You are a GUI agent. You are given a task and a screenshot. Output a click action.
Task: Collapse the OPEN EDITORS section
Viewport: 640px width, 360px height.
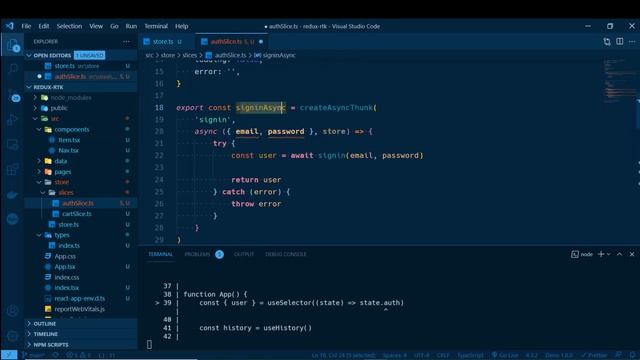point(29,55)
